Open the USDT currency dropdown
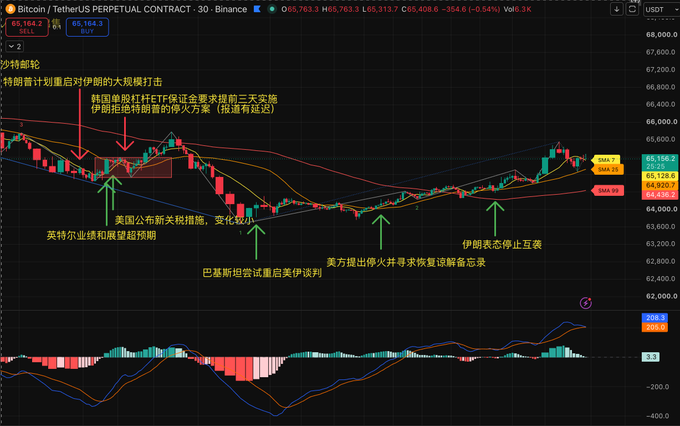Viewport: 680px width, 426px height. 660,9
